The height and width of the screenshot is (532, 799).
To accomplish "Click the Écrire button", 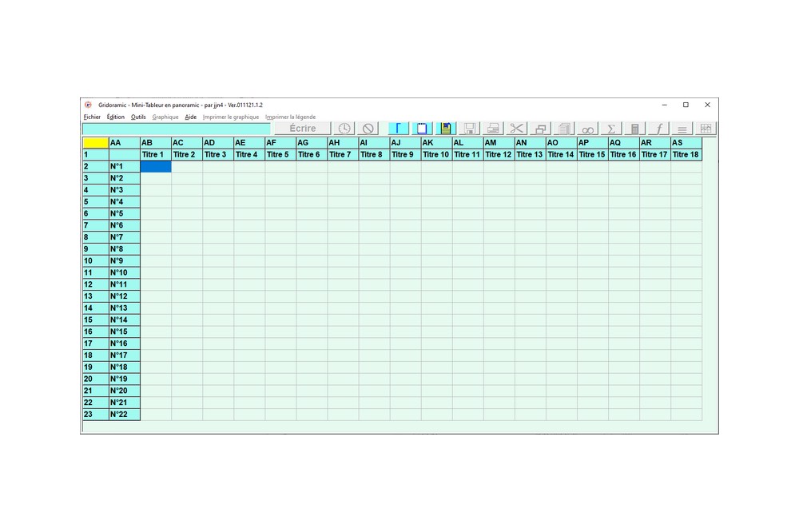I will 303,129.
